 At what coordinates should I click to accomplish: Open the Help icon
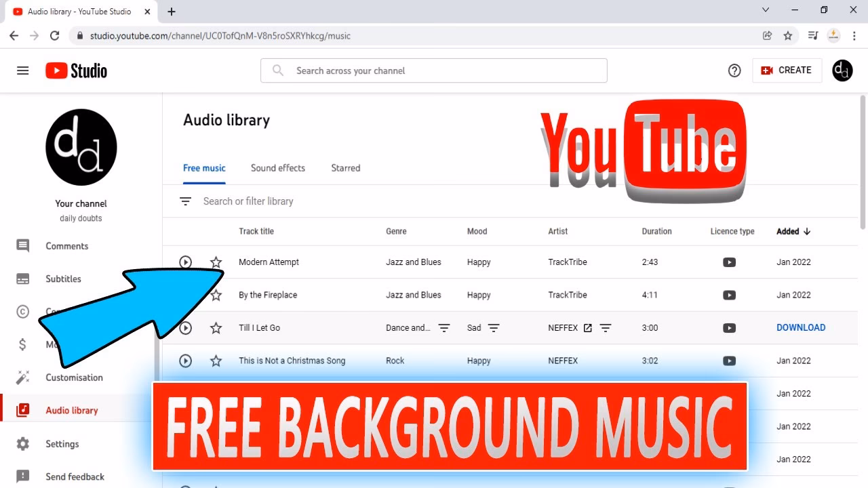(734, 70)
